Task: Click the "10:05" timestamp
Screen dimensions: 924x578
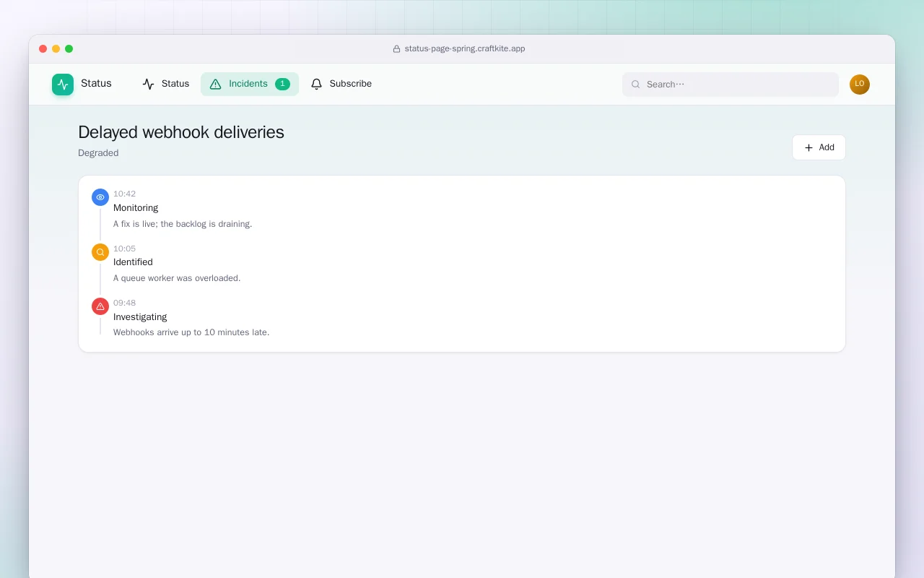Action: click(124, 249)
